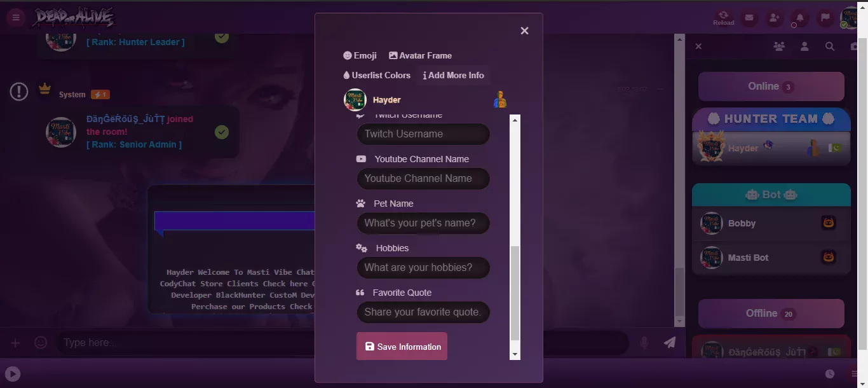The image size is (868, 388).
Task: Send message with the paper plane icon
Action: coord(670,343)
